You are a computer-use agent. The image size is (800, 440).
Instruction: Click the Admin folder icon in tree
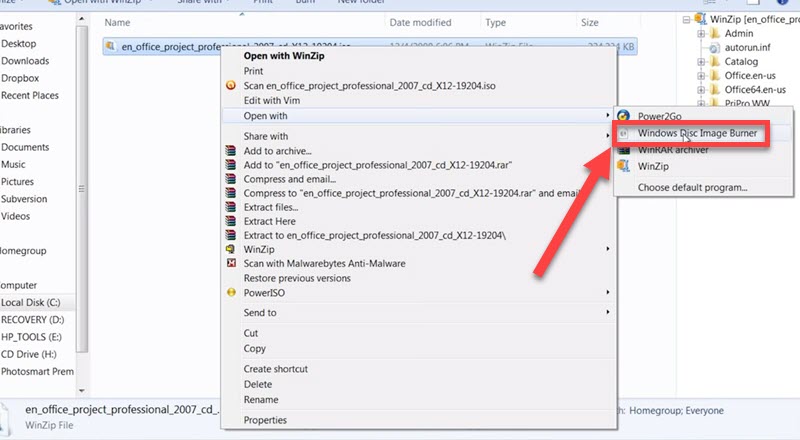(715, 33)
